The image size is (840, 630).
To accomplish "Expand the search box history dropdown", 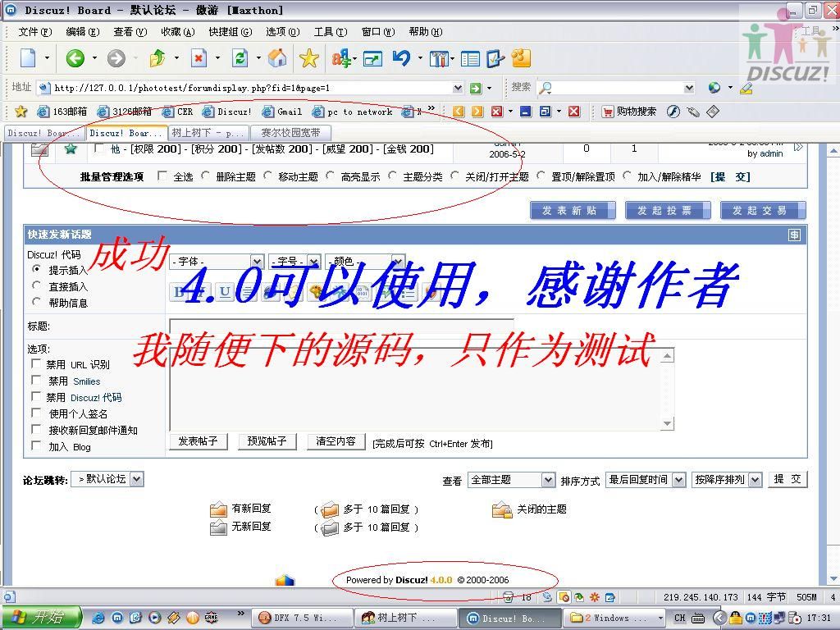I will 689,88.
